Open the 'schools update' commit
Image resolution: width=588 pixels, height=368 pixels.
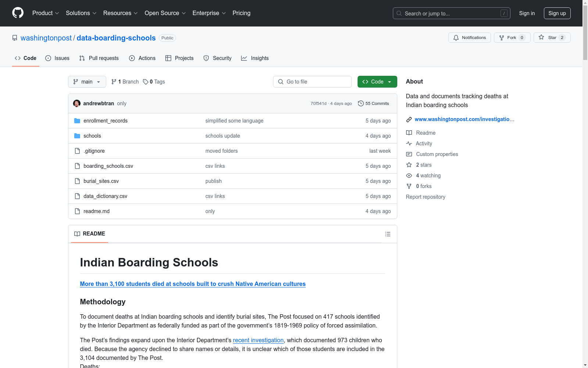coord(223,136)
